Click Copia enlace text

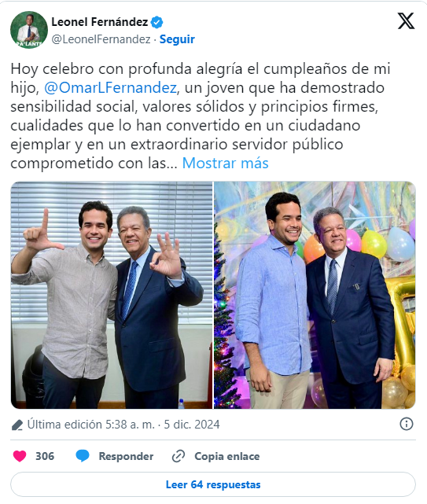click(227, 456)
